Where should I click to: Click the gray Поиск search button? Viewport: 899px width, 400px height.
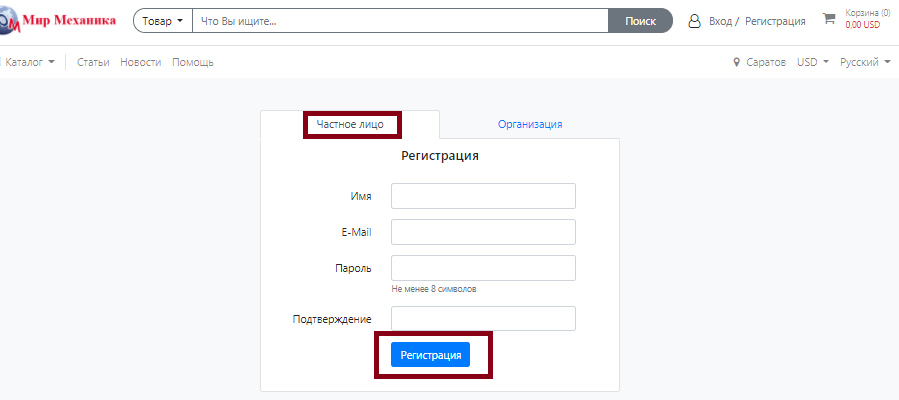[x=640, y=21]
